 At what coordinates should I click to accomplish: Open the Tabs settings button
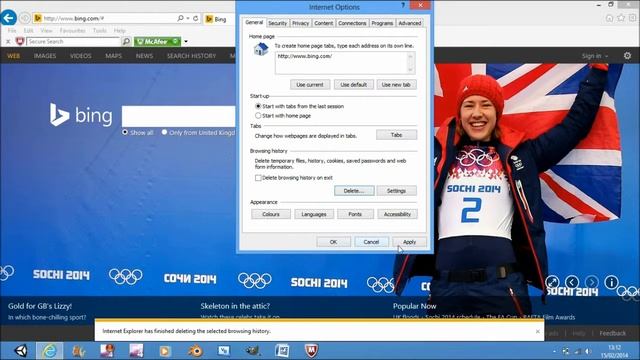coord(396,135)
